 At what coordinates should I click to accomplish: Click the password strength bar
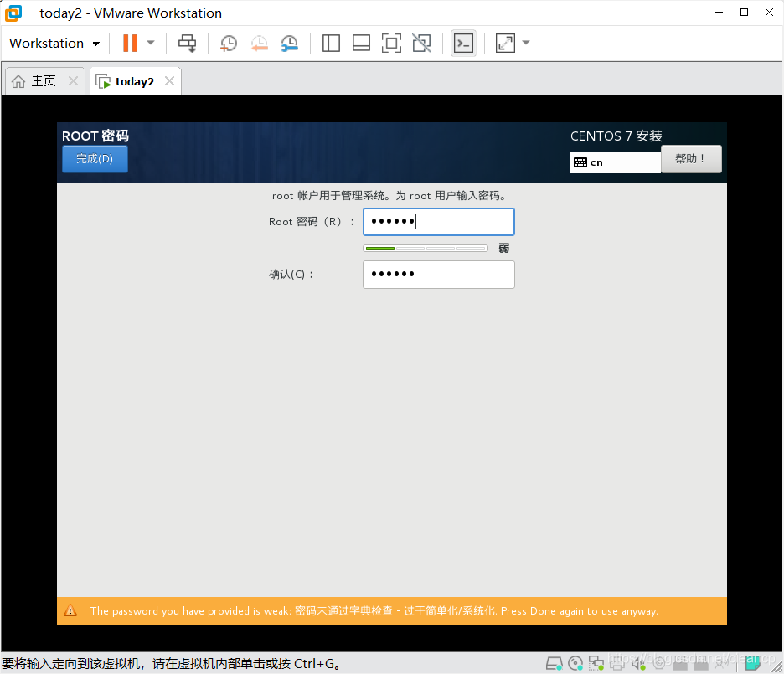click(x=426, y=249)
